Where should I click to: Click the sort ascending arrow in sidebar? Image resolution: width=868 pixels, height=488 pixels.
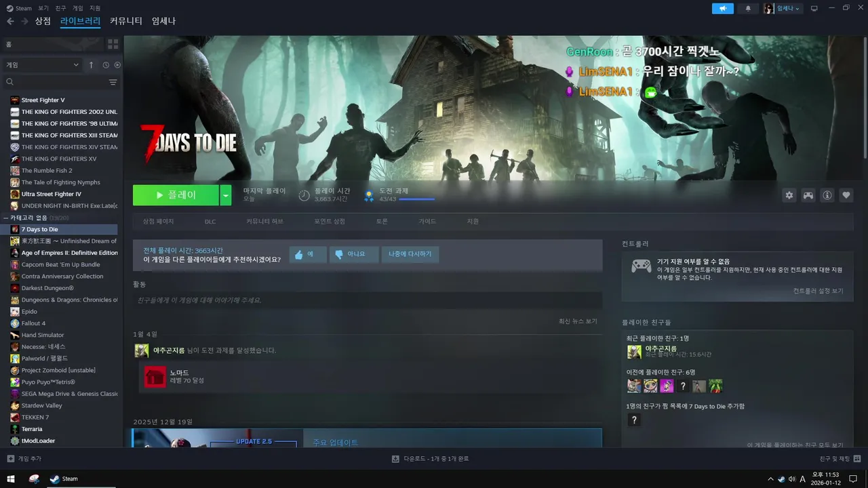[92, 65]
